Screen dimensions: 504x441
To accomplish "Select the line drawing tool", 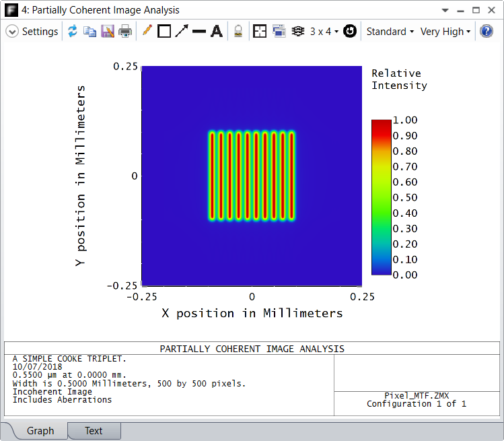I will (x=199, y=32).
